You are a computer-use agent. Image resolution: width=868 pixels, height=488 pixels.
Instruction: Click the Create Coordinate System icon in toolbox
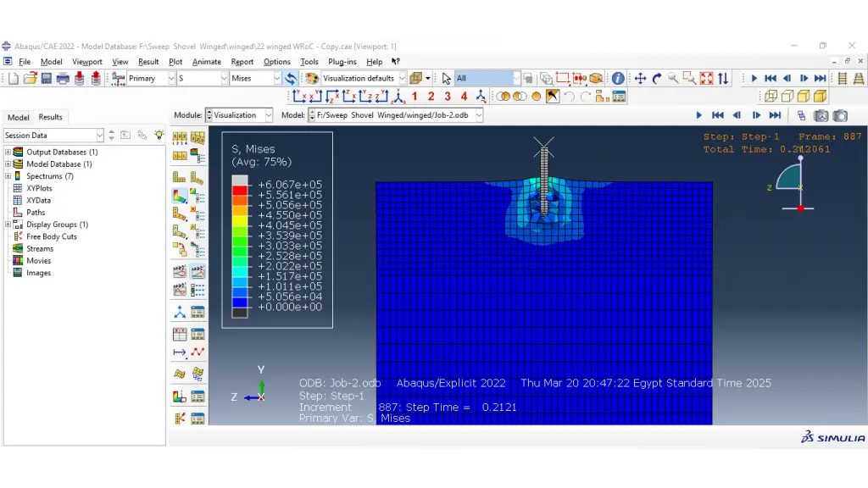pyautogui.click(x=180, y=312)
